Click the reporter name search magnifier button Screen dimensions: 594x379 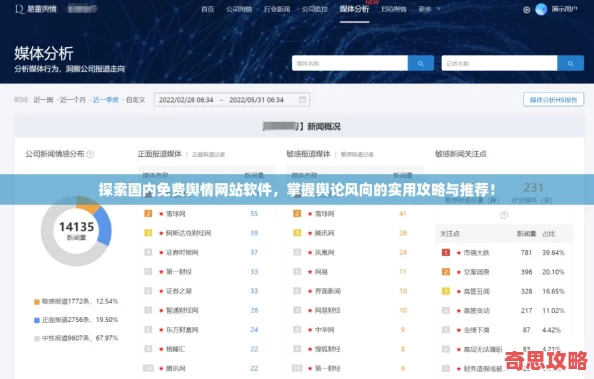tap(570, 63)
